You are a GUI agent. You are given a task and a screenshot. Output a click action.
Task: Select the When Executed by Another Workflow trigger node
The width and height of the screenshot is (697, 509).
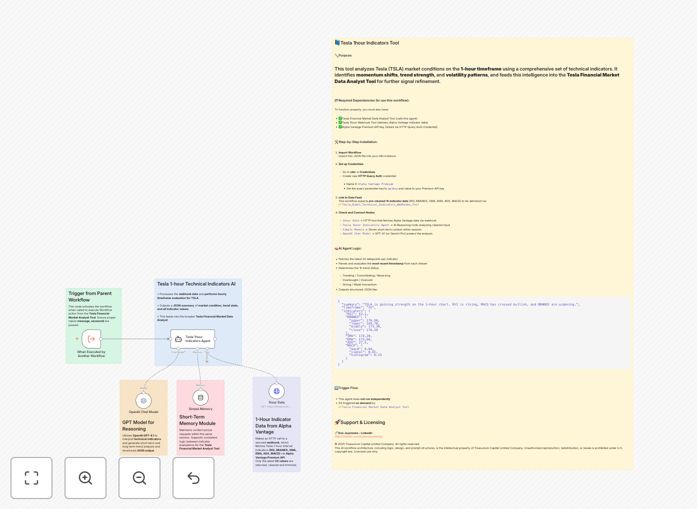[x=91, y=339]
